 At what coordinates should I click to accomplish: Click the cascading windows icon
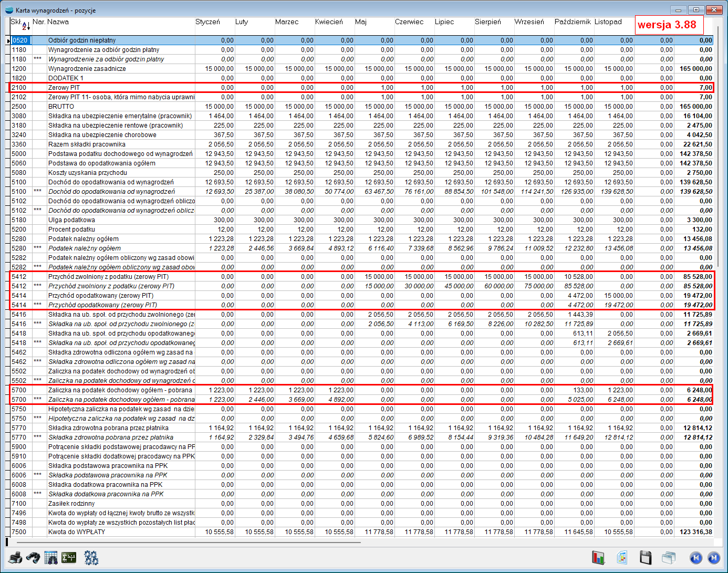click(669, 557)
